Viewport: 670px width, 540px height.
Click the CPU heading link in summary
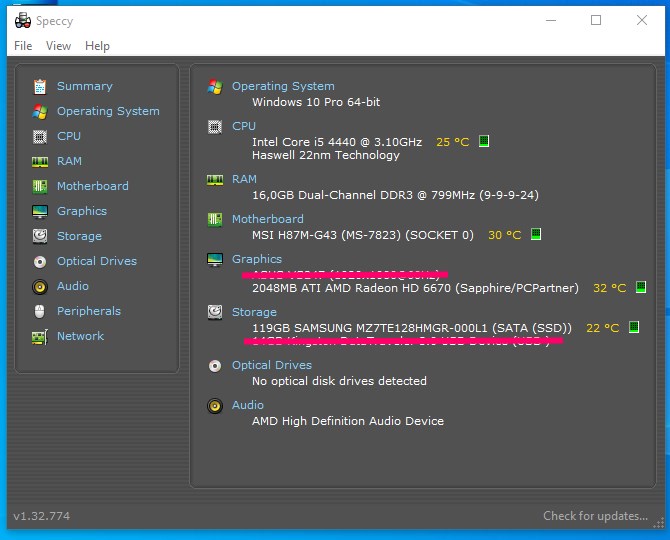pos(244,126)
